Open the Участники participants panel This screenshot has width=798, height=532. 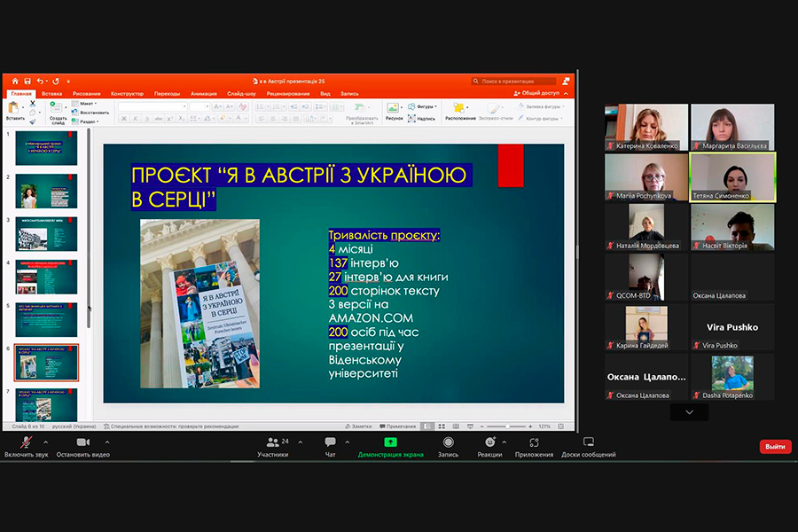pos(272,442)
